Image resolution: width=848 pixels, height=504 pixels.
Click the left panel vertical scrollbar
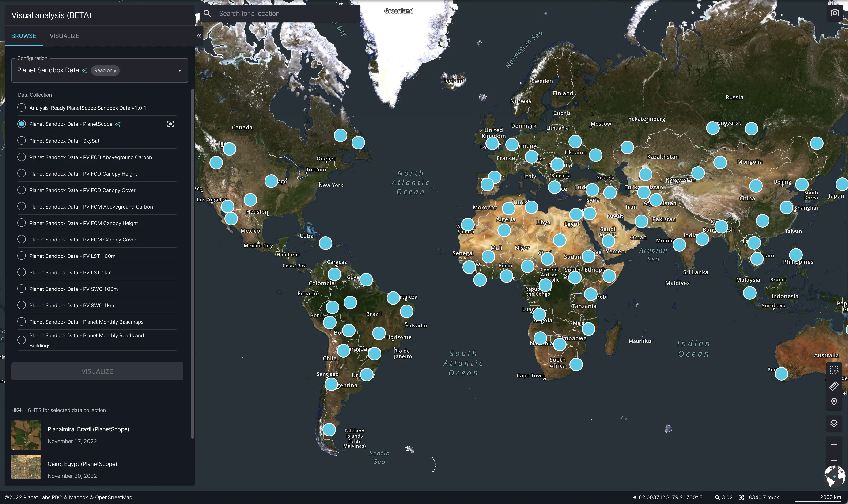click(x=193, y=264)
